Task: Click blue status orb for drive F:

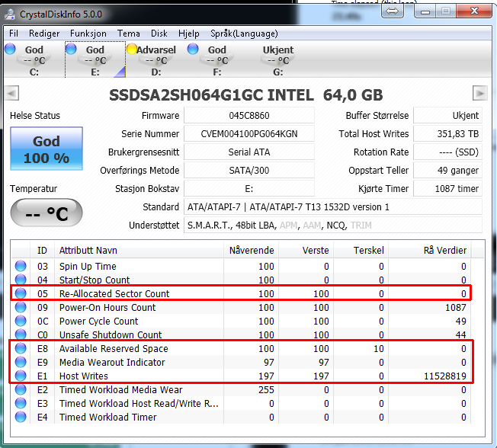Action: [x=193, y=49]
